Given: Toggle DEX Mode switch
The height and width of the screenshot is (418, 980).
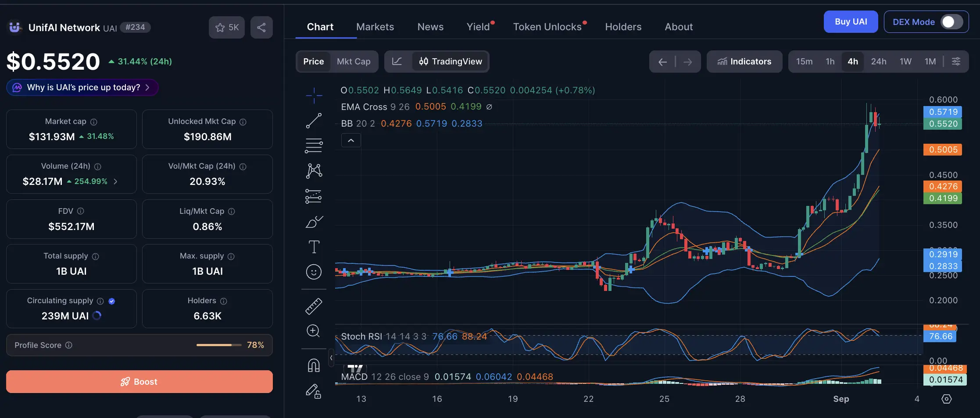Looking at the screenshot, I should tap(951, 22).
